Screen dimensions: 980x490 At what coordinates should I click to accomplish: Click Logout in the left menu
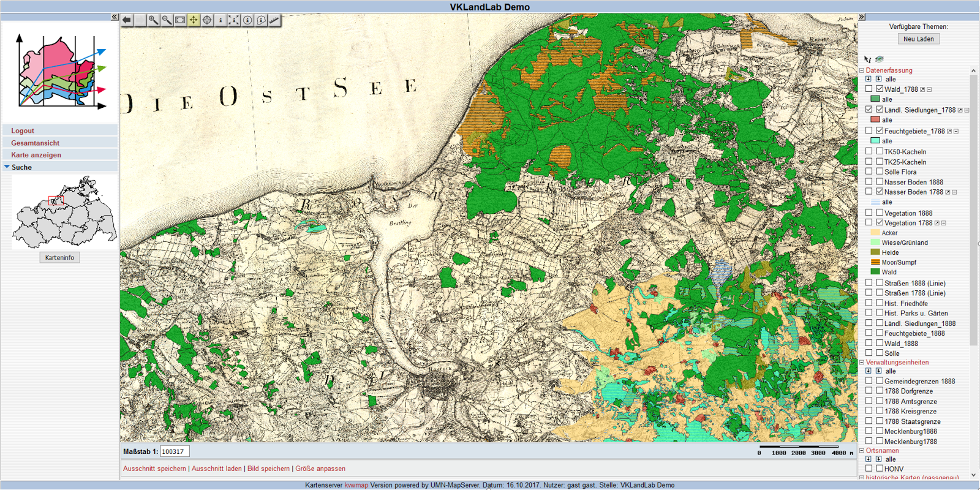tap(23, 130)
